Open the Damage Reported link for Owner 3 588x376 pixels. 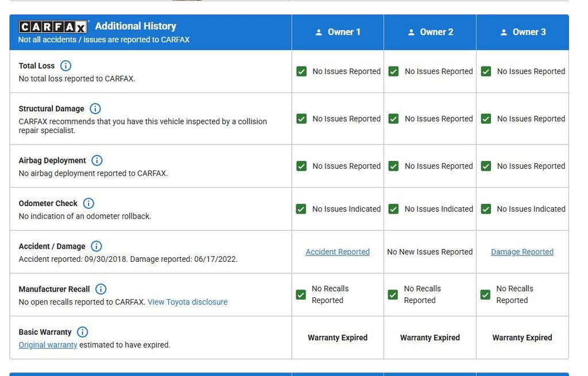click(x=522, y=252)
